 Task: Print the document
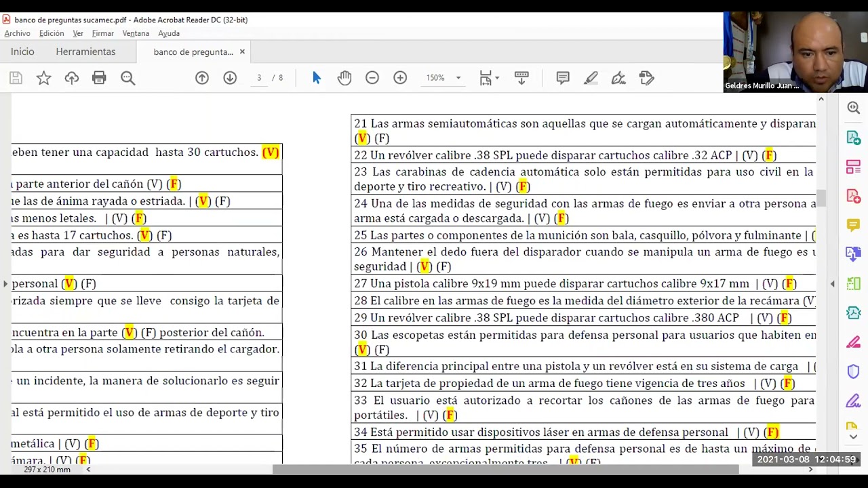(x=99, y=78)
